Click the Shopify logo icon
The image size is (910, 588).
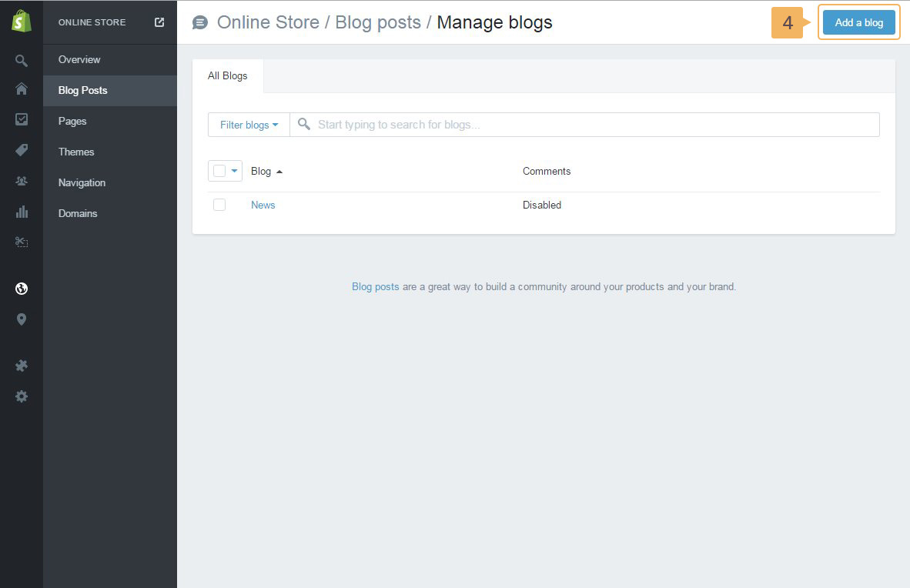pyautogui.click(x=22, y=22)
